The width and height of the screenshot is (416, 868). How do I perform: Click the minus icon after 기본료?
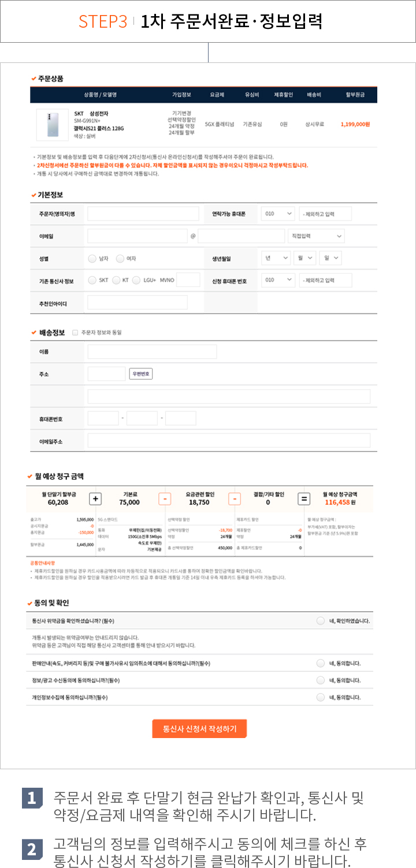[x=165, y=499]
